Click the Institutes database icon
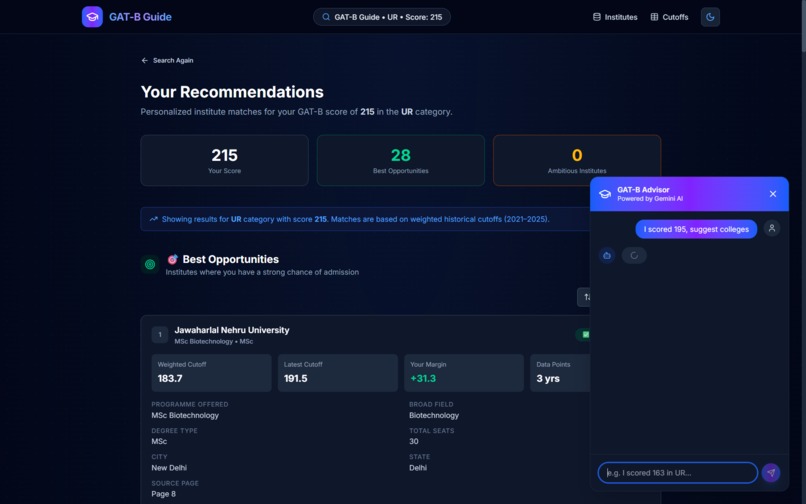The height and width of the screenshot is (504, 806). 596,17
